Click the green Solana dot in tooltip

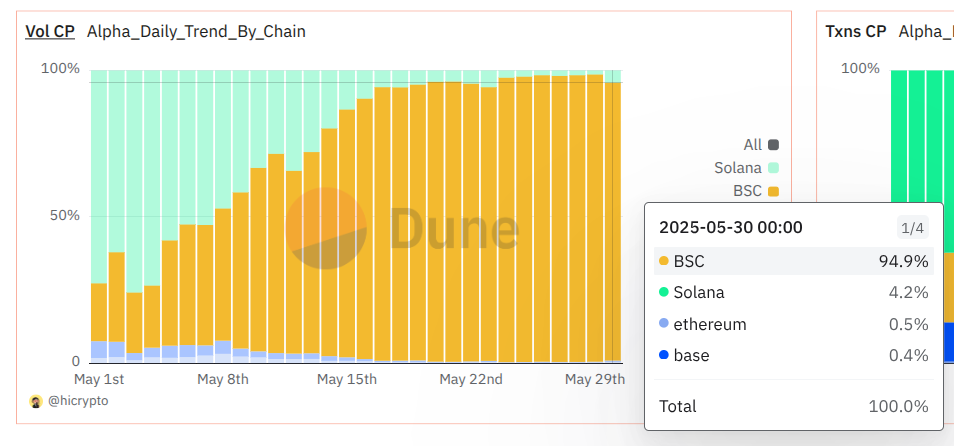coord(663,293)
